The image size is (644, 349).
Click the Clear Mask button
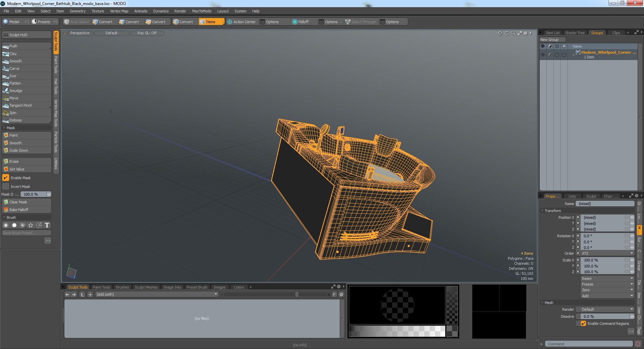(x=26, y=202)
